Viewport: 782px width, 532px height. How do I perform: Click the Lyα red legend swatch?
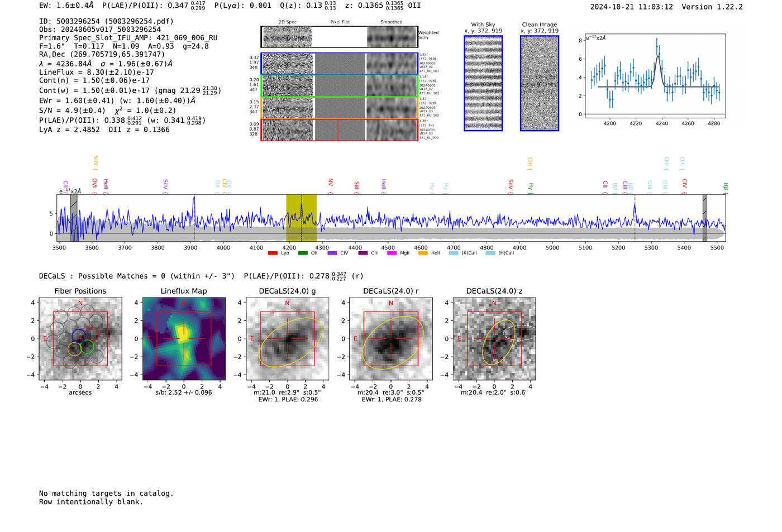[273, 253]
